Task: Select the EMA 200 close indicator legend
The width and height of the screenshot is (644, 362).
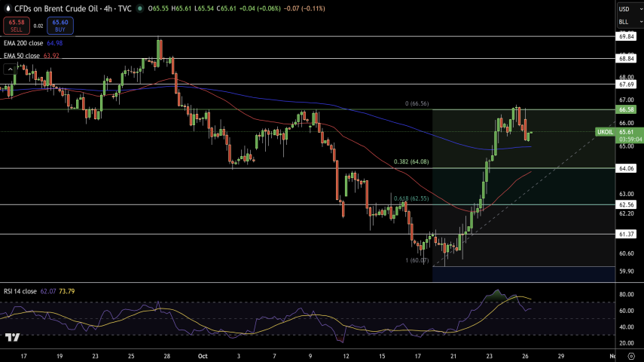Action: [x=22, y=43]
